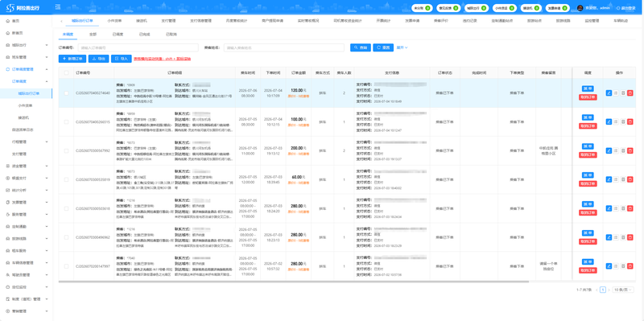The width and height of the screenshot is (644, 321).
Task: Click the 乘客姓名 passenger name input field
Action: click(284, 47)
